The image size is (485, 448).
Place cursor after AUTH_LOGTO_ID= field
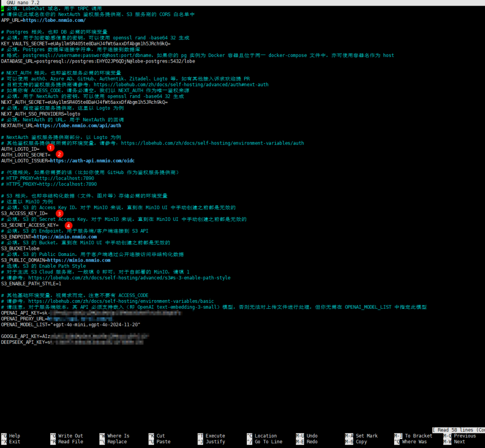[x=41, y=149]
